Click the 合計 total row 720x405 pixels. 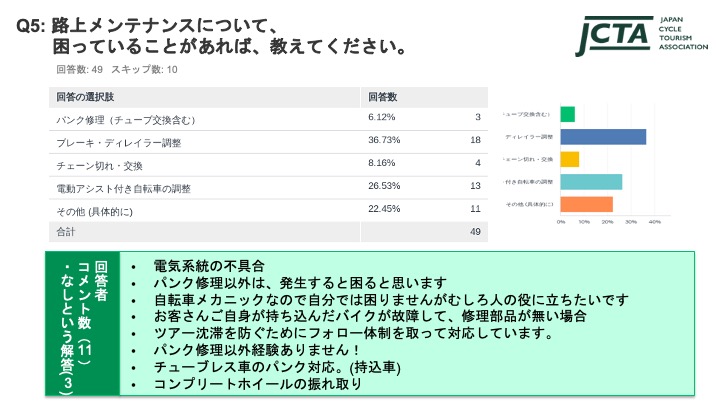click(269, 232)
